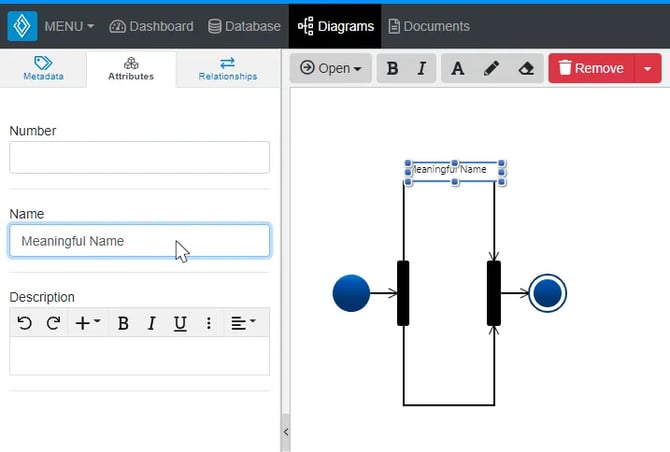The width and height of the screenshot is (670, 452).
Task: Click inside the Description text area
Action: pyautogui.click(x=139, y=356)
